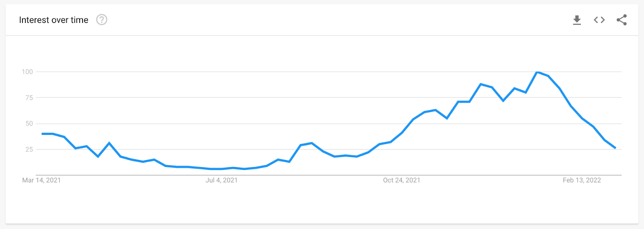
Task: Open the embed code icon
Action: (599, 20)
